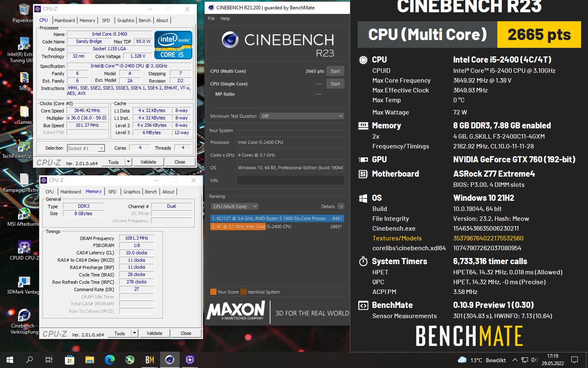The height and width of the screenshot is (368, 588).
Task: Switch to CPU tab in bottom CPU-Z
Action: (49, 192)
